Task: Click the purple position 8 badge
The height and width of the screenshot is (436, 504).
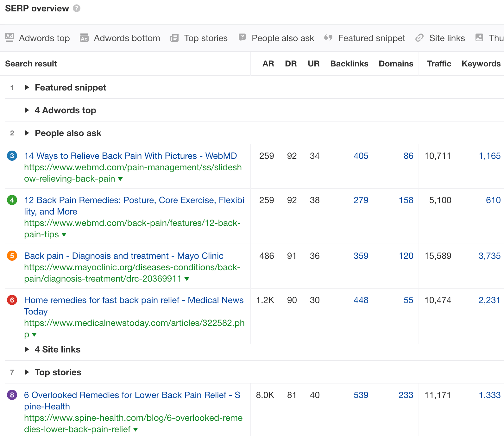Action: click(12, 395)
